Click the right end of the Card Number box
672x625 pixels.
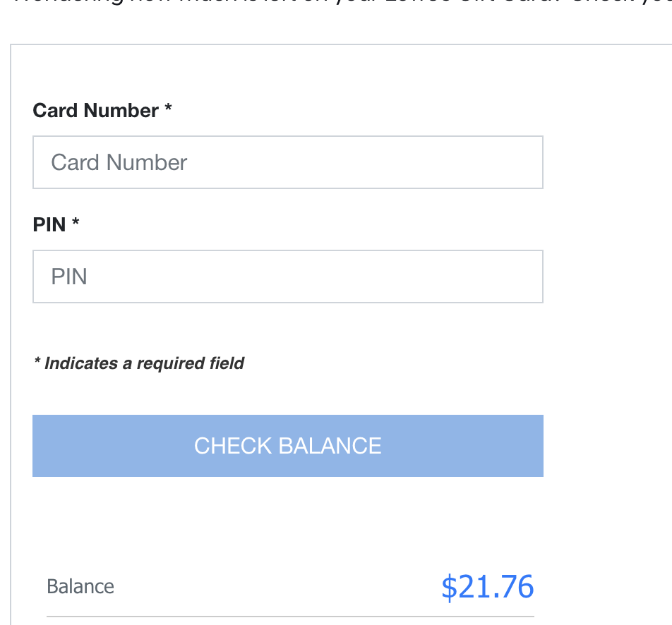[529, 162]
